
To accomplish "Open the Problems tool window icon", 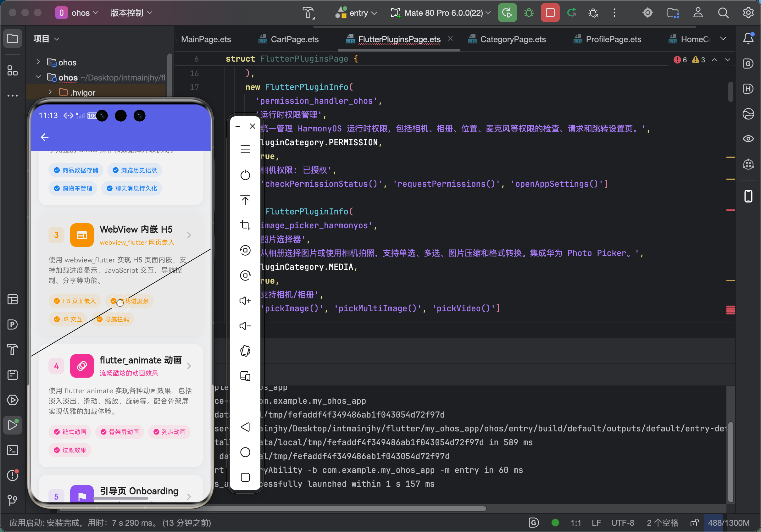I will click(x=13, y=475).
